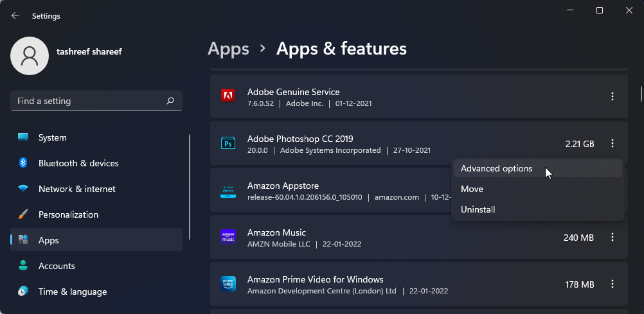Click the Bluetooth icon in sidebar

pyautogui.click(x=23, y=163)
